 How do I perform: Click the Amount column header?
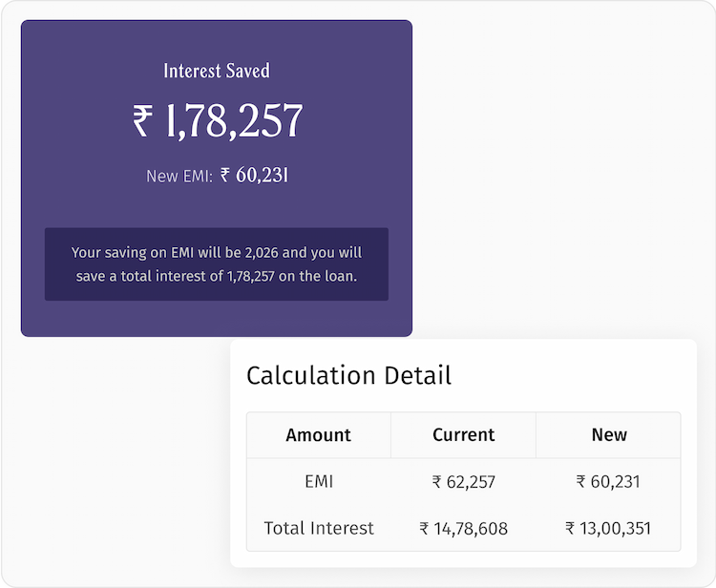coord(319,435)
